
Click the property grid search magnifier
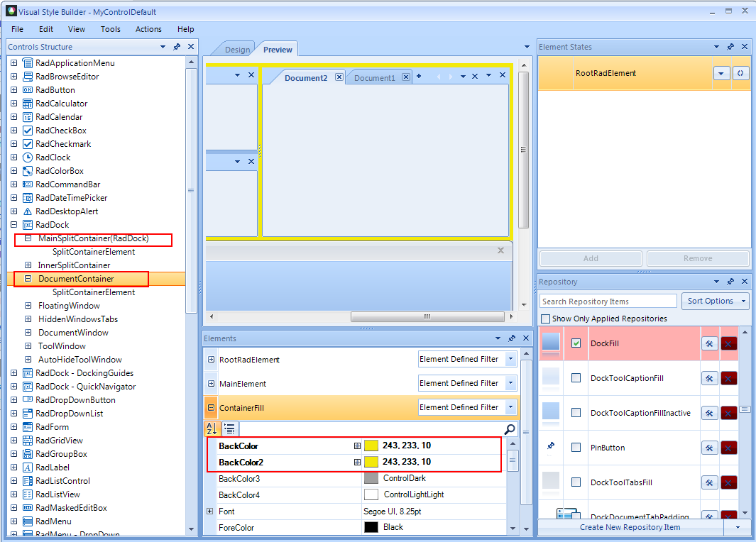point(510,428)
